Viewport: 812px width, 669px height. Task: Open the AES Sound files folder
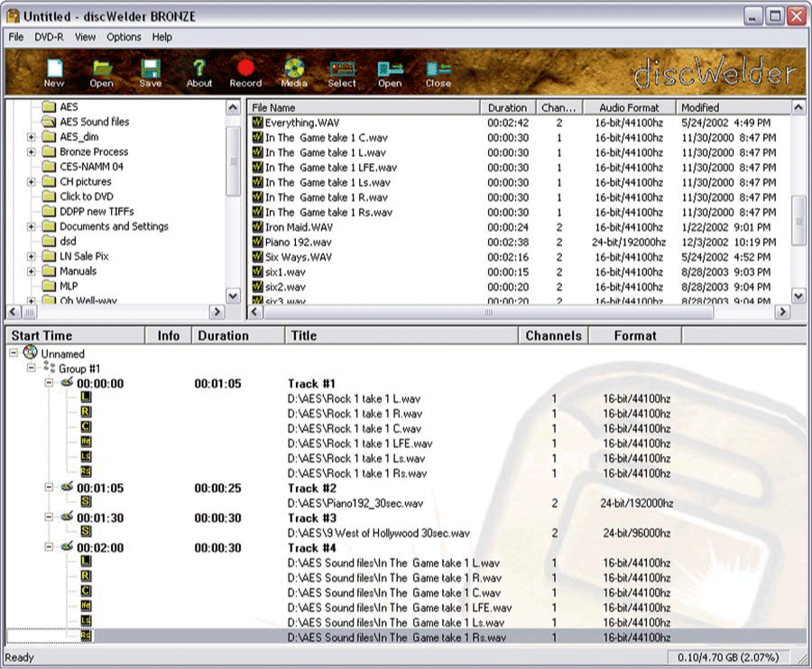click(x=86, y=122)
